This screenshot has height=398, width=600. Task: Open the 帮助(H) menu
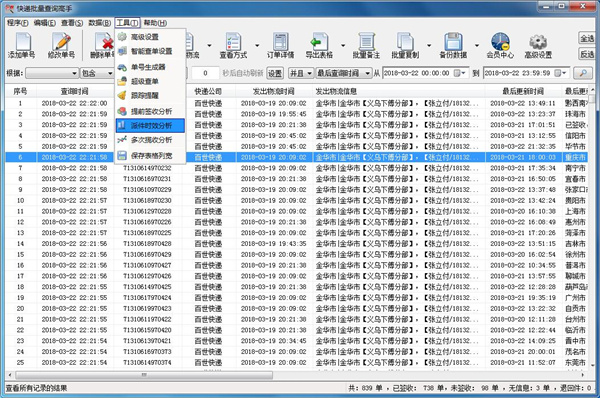click(155, 23)
